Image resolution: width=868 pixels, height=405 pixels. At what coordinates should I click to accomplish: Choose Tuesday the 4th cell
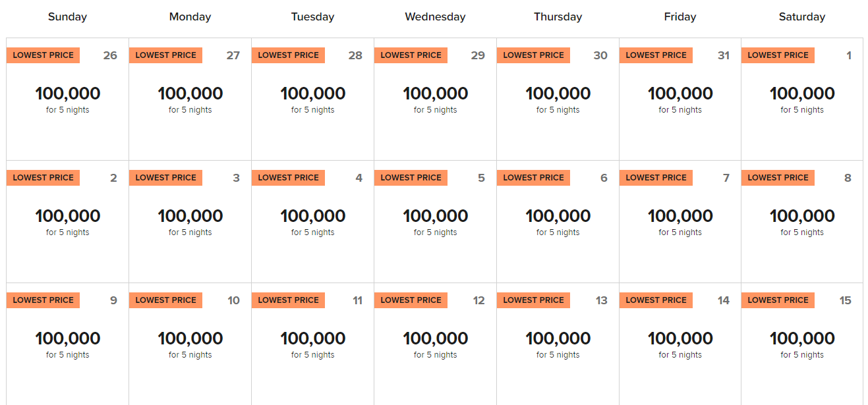(x=312, y=221)
